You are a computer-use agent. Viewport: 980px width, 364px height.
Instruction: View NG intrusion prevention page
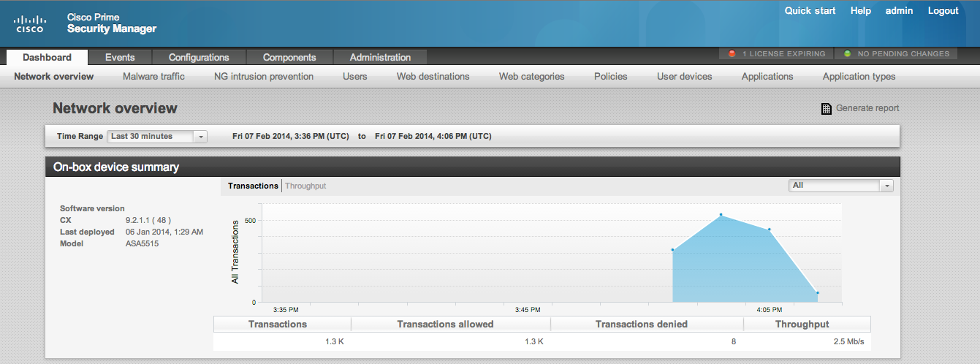coord(264,77)
